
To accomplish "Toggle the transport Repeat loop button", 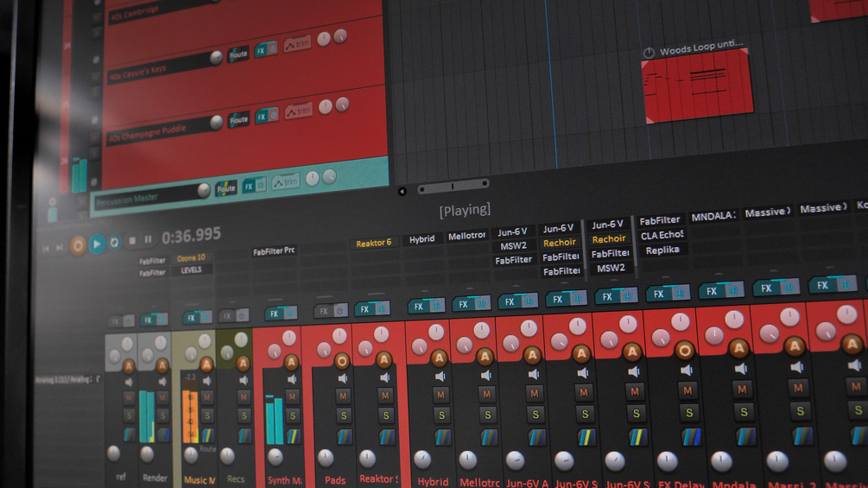I will click(x=114, y=243).
